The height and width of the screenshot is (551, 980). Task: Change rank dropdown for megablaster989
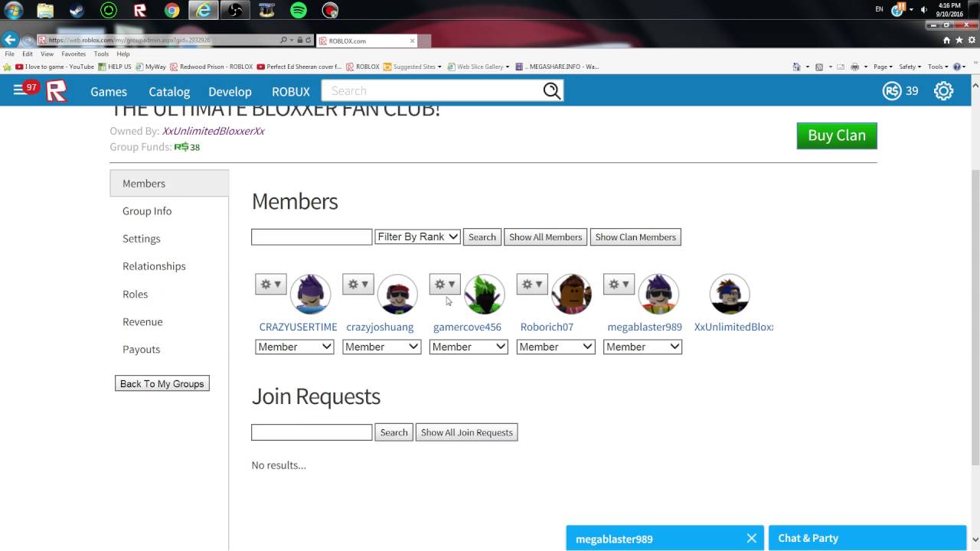643,347
